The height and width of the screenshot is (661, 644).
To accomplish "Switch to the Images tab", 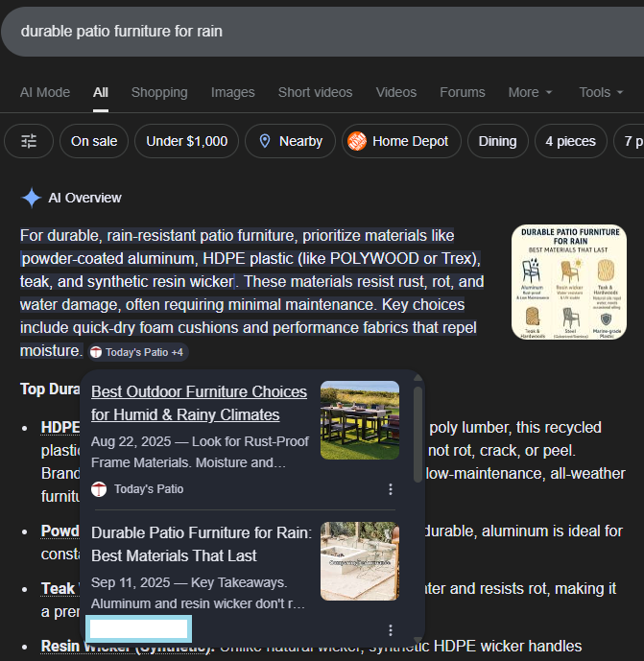I will click(232, 92).
